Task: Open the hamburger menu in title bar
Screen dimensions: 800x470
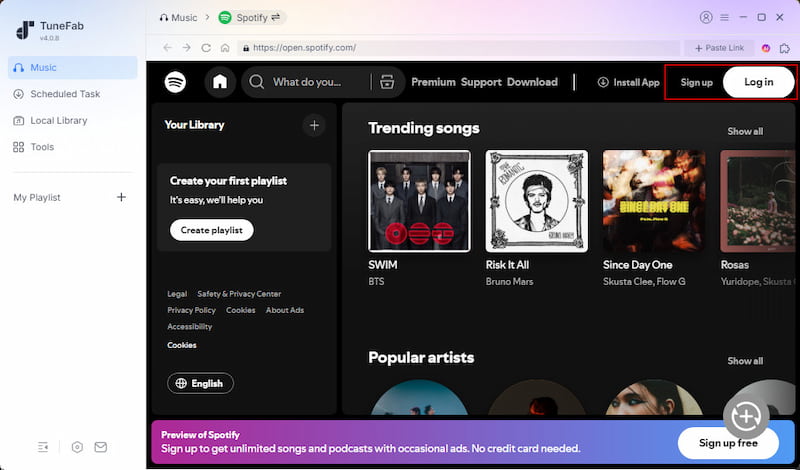Action: tap(724, 17)
